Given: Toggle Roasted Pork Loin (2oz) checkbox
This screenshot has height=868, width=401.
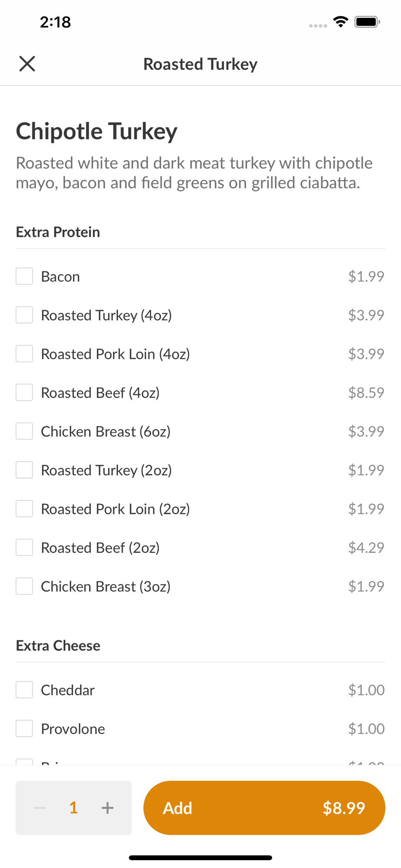Looking at the screenshot, I should (24, 509).
